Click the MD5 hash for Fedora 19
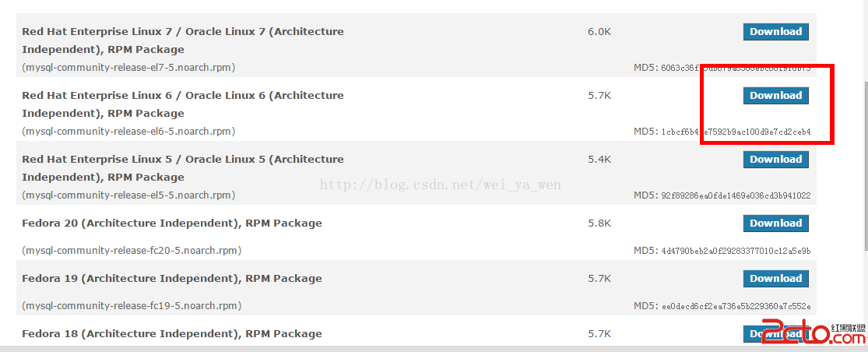This screenshot has width=868, height=352. pos(736,307)
